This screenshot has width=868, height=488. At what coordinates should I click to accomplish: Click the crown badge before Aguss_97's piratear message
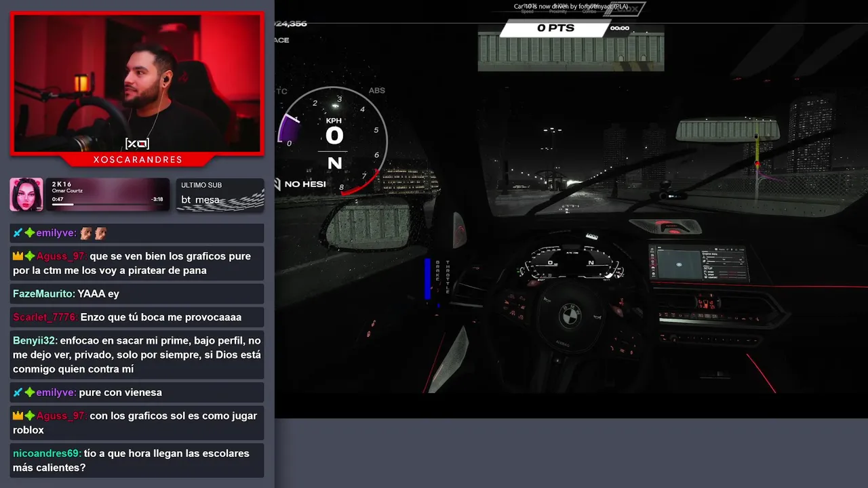point(18,256)
